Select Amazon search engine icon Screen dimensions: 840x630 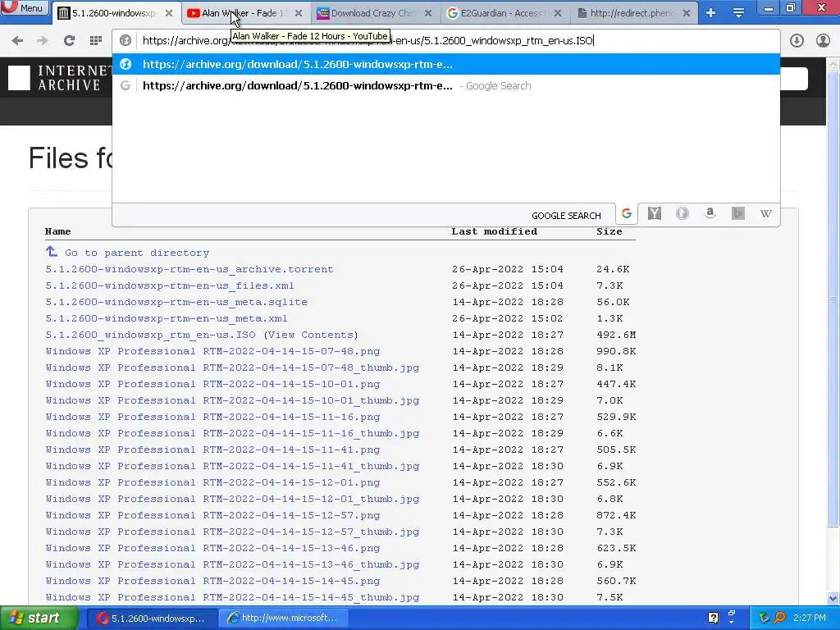click(710, 214)
